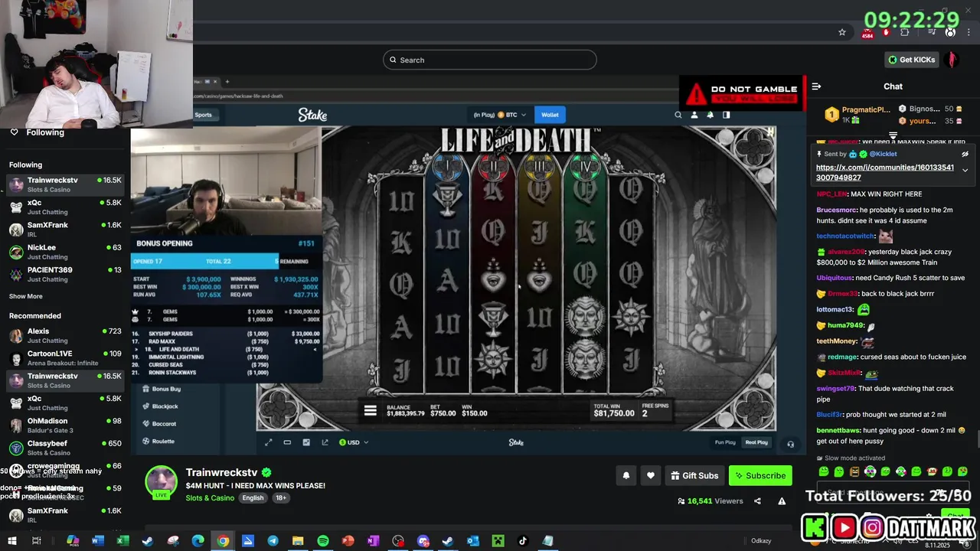Expand followed channels with Show More

pos(26,296)
